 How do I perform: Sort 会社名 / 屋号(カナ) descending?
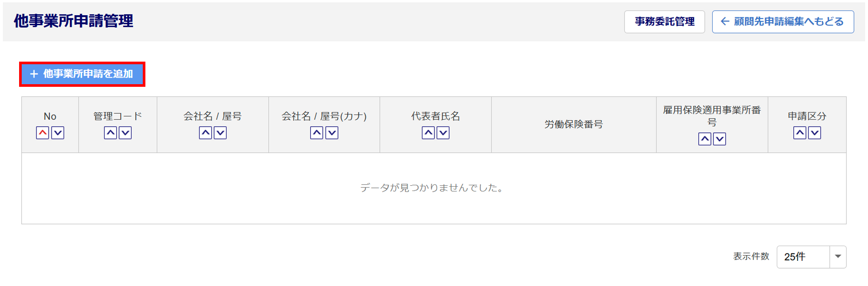[x=332, y=133]
